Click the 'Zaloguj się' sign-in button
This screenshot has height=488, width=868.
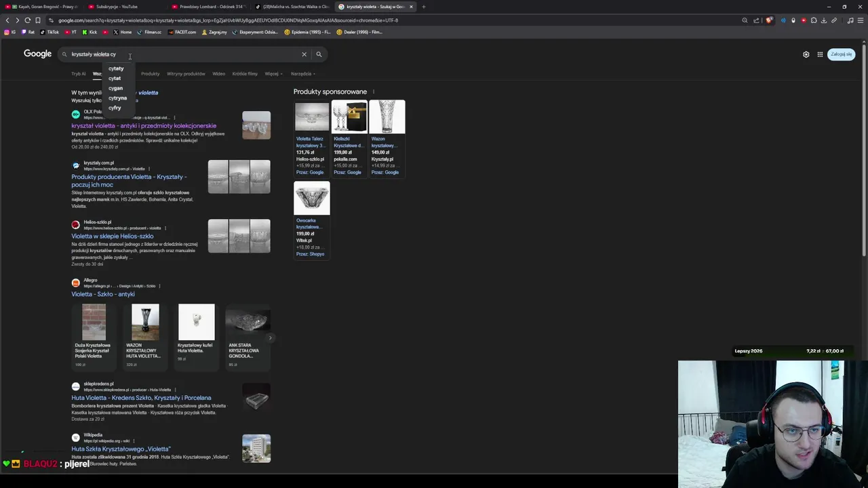pos(841,54)
